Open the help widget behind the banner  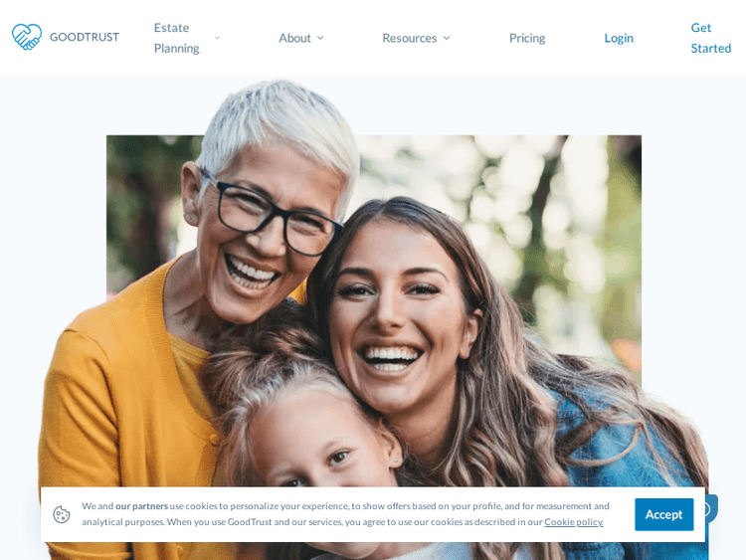point(711,508)
